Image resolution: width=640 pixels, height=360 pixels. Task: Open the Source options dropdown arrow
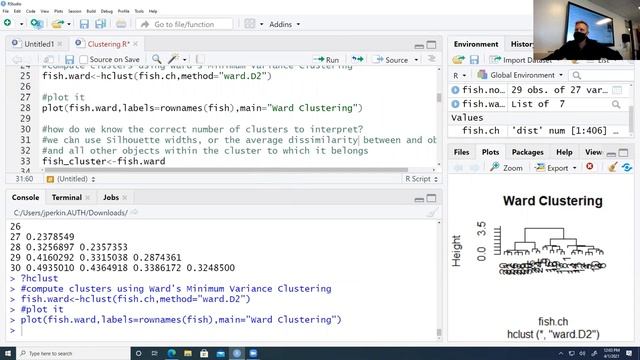coord(416,60)
